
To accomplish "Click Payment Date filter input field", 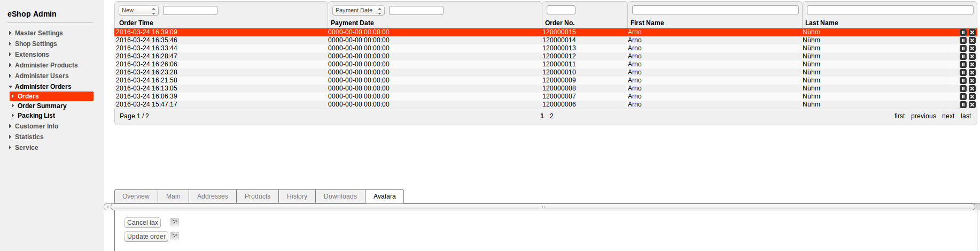I will (x=416, y=10).
